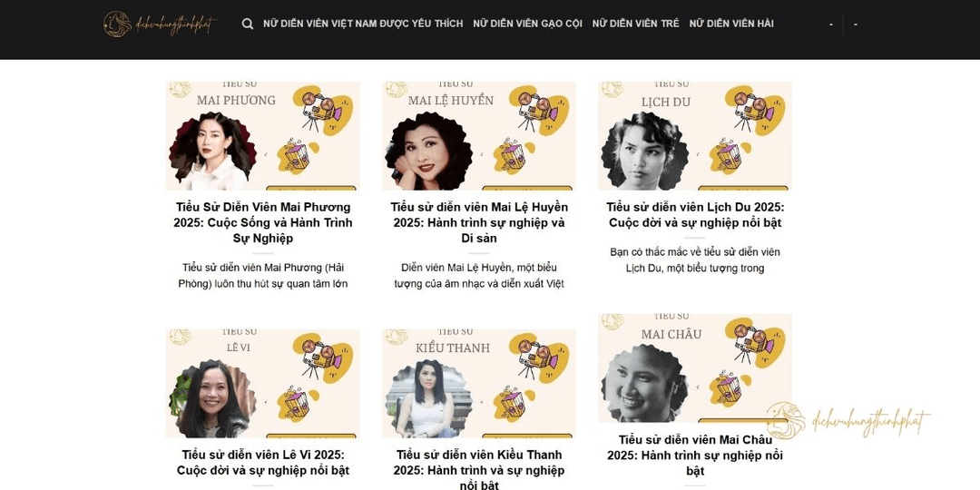The height and width of the screenshot is (490, 980).
Task: Open article Tiểu Sử Diễn Viên Mai Phương 2025
Action: [262, 222]
